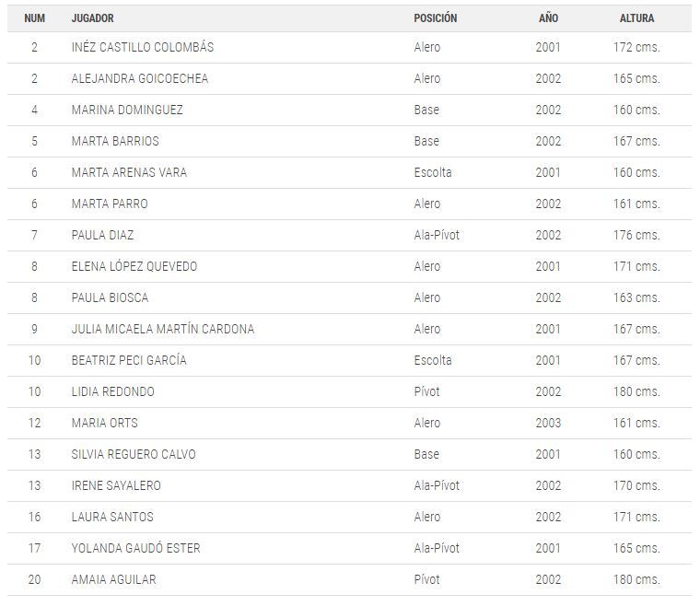Select MARTA ARENAS VARA entry
700x606 pixels.
(x=129, y=172)
